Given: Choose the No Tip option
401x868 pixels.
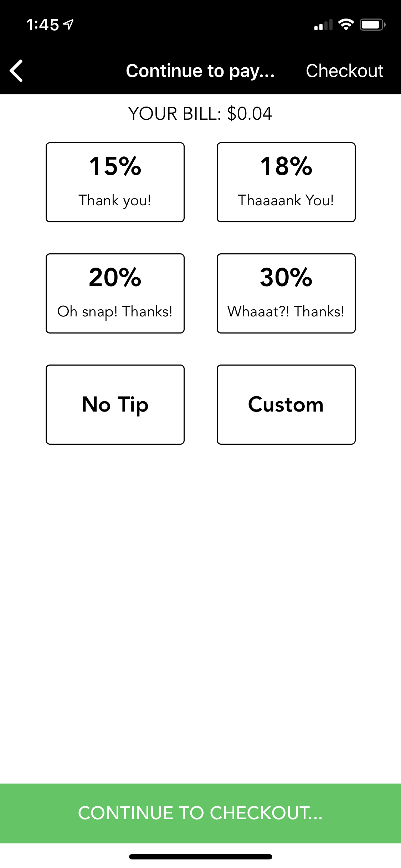Looking at the screenshot, I should 115,404.
